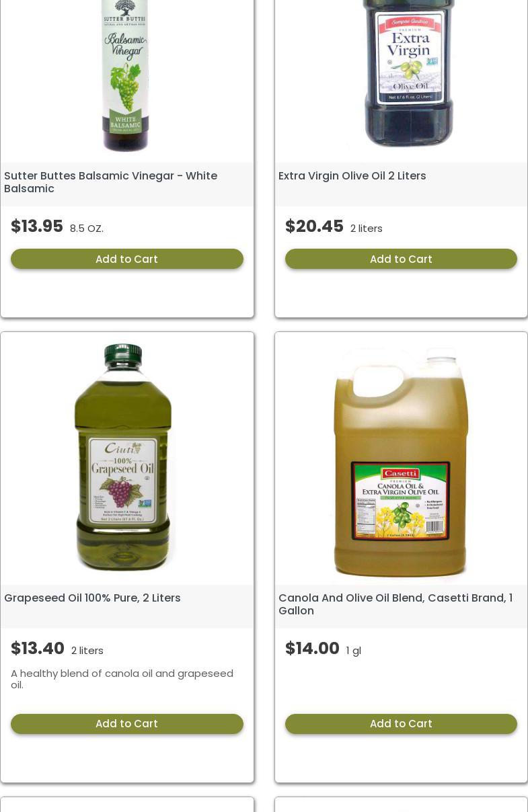Click the grapeseed oil description text

coord(122,679)
